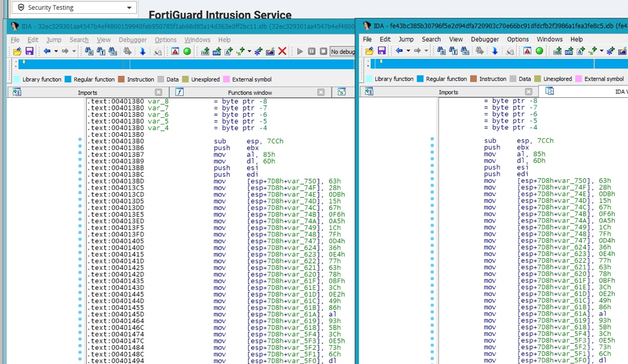The image size is (628, 364).
Task: Click External symbol color swatch in right IDA legend
Action: pyautogui.click(x=578, y=79)
